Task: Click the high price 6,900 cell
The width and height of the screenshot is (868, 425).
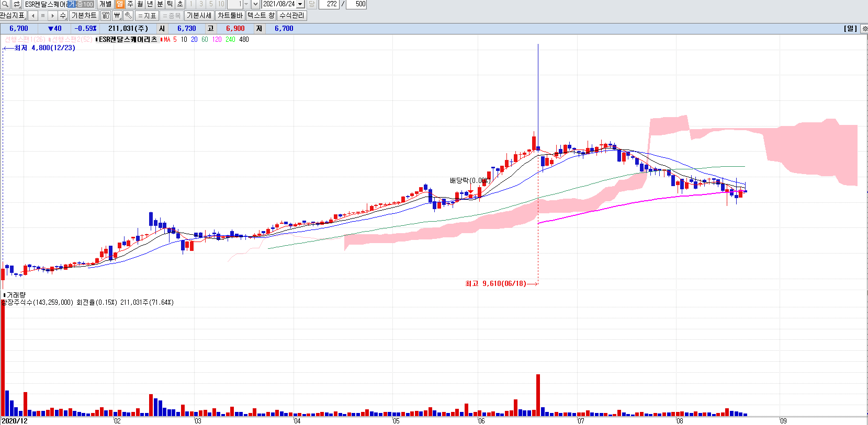Action: (235, 29)
